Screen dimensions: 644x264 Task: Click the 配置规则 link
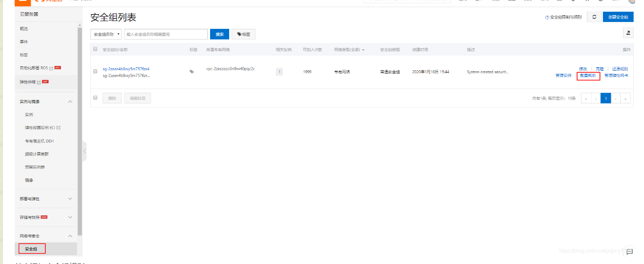[588, 76]
